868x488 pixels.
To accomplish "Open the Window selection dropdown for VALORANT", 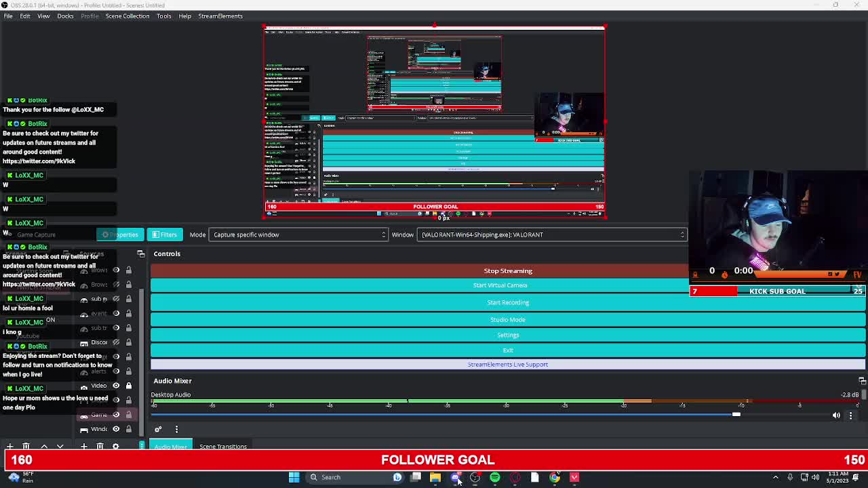I will [552, 235].
